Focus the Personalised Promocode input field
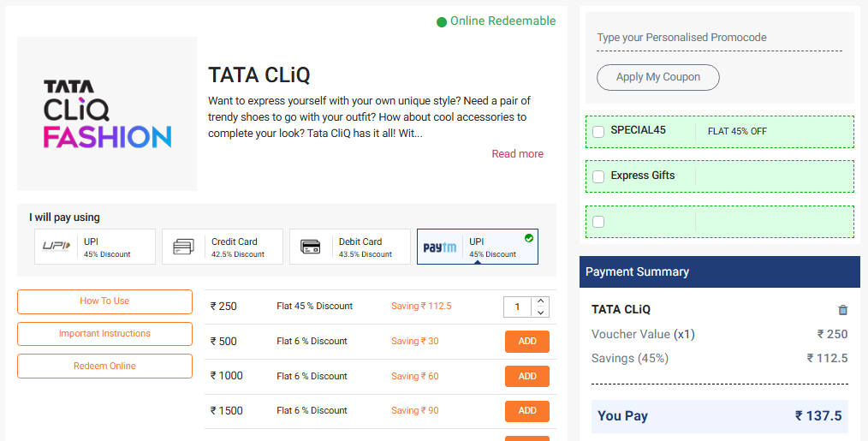 (719, 38)
